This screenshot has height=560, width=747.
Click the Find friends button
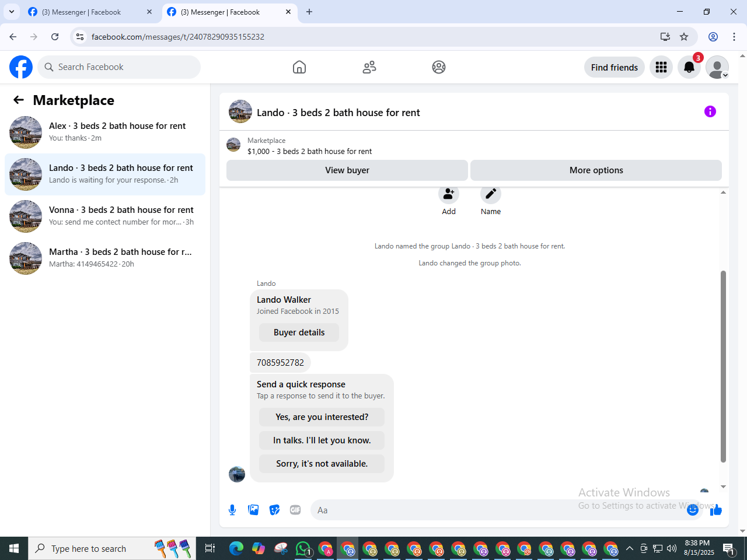(615, 67)
